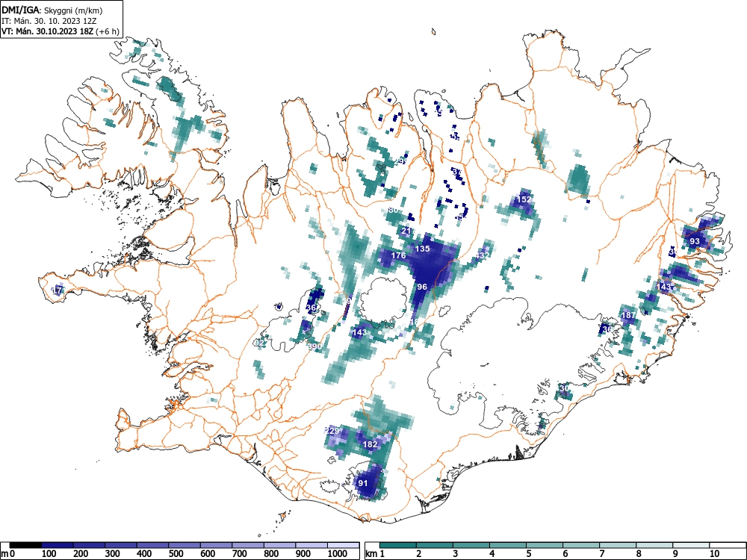Click the "17" value on the western peninsula
747x560 pixels.
click(58, 290)
